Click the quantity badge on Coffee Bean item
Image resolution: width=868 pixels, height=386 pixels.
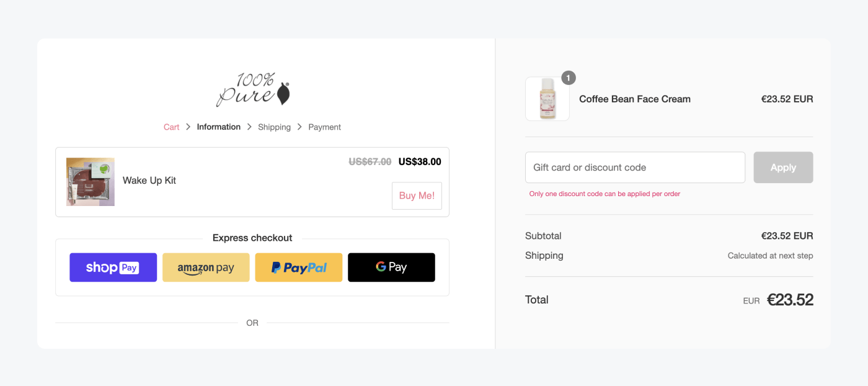click(568, 78)
